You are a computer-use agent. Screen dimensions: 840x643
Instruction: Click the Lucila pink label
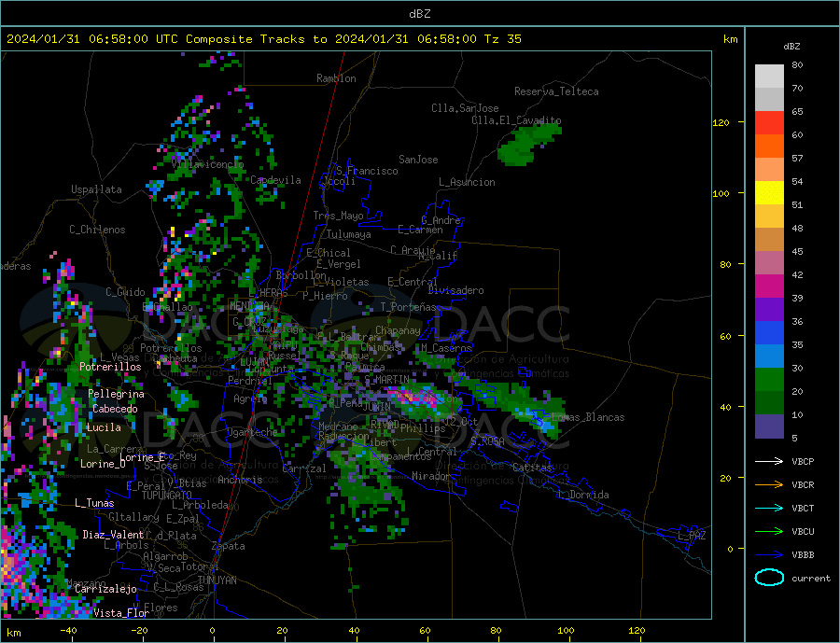104,427
